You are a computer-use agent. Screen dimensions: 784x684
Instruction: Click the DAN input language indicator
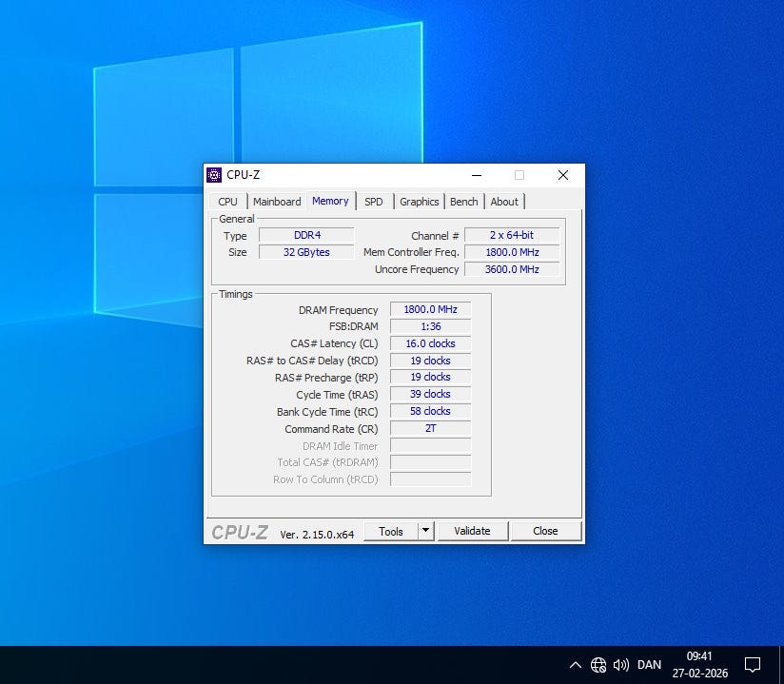(x=649, y=665)
